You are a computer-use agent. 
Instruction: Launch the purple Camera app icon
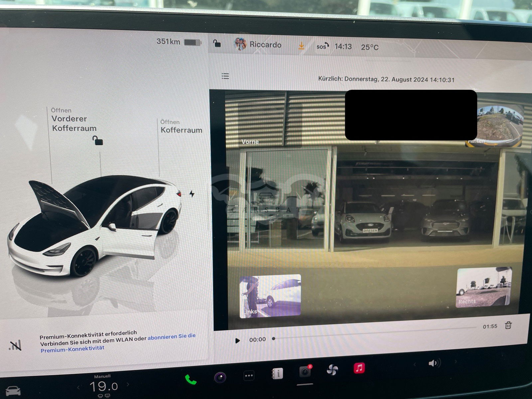(x=220, y=377)
